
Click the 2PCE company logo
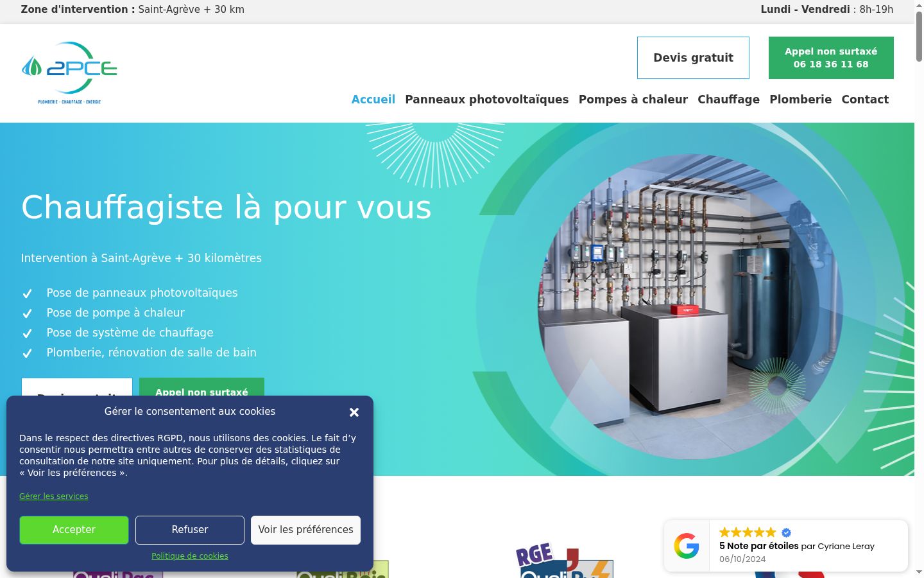tap(69, 73)
